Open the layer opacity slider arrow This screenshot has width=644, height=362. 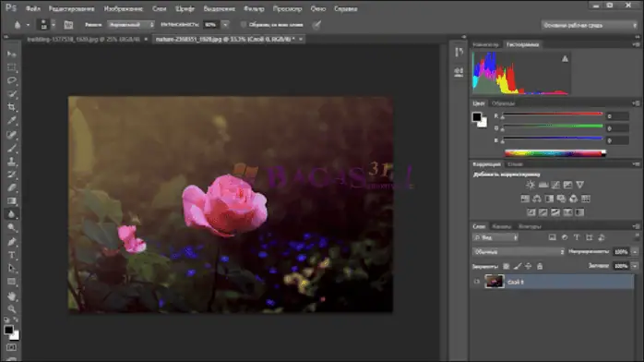click(x=636, y=251)
